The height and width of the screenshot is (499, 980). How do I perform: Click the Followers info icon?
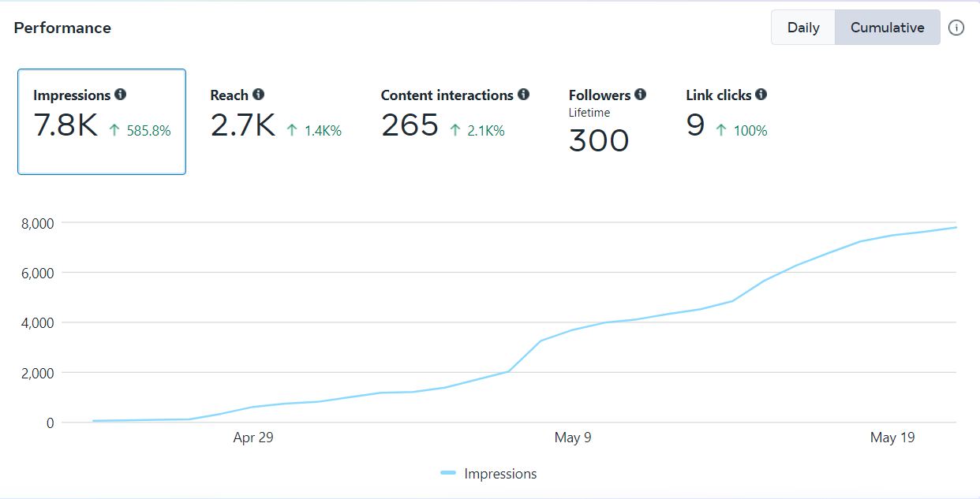tap(640, 95)
